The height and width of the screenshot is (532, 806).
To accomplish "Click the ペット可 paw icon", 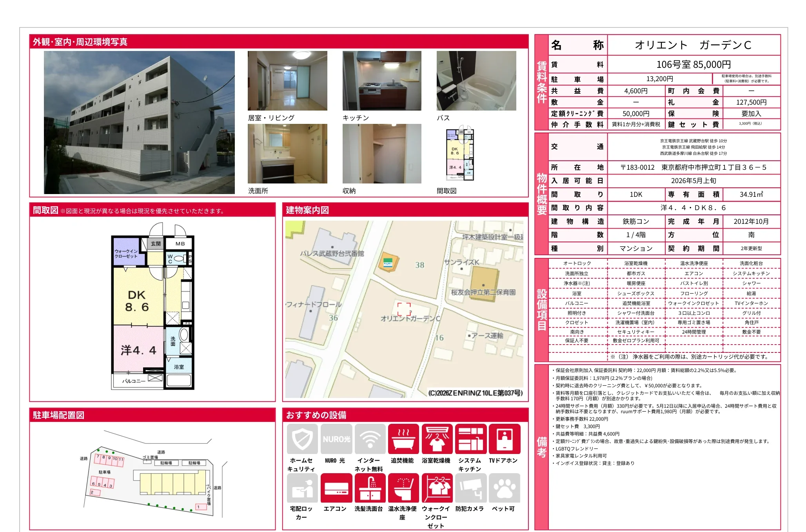I will tap(504, 488).
